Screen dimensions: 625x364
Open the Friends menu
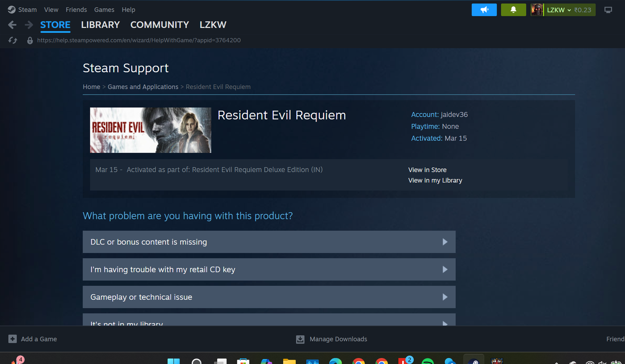(x=76, y=10)
